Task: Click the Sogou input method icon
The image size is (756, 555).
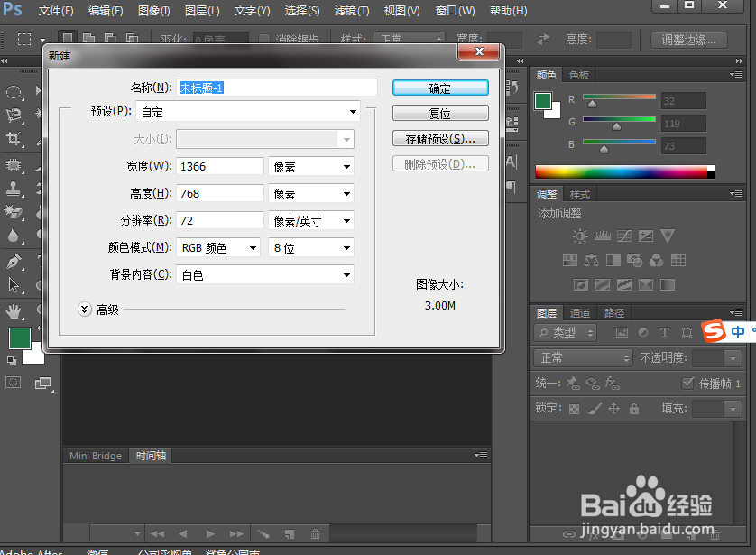Action: [x=715, y=331]
